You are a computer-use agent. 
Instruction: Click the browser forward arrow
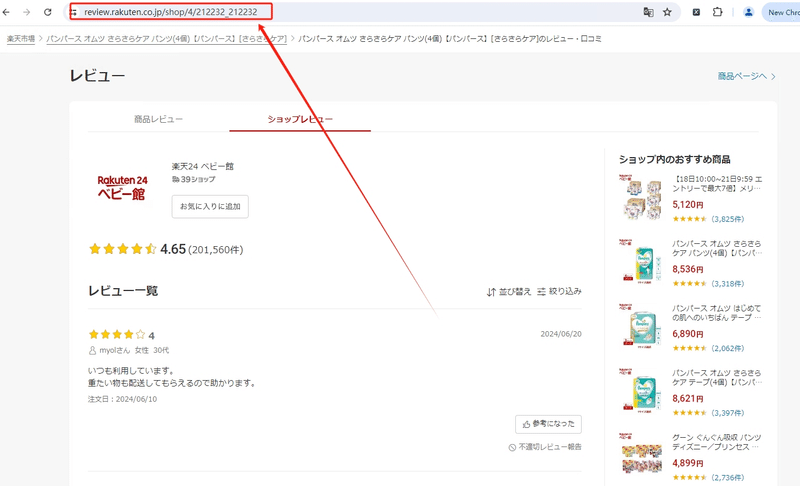coord(27,12)
